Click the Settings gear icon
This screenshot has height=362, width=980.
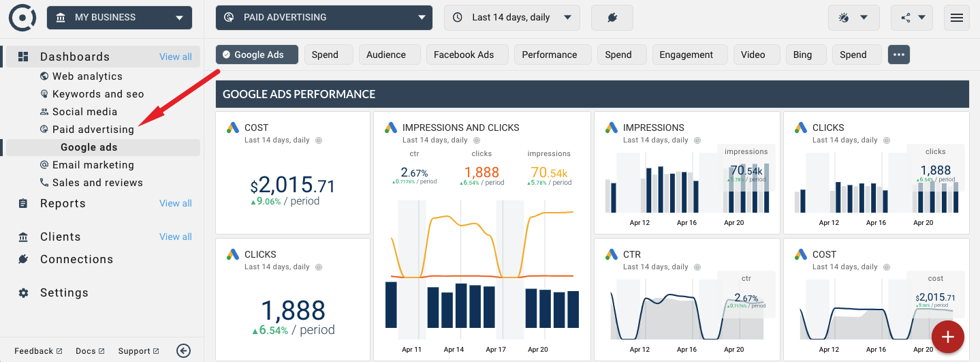pyautogui.click(x=23, y=292)
